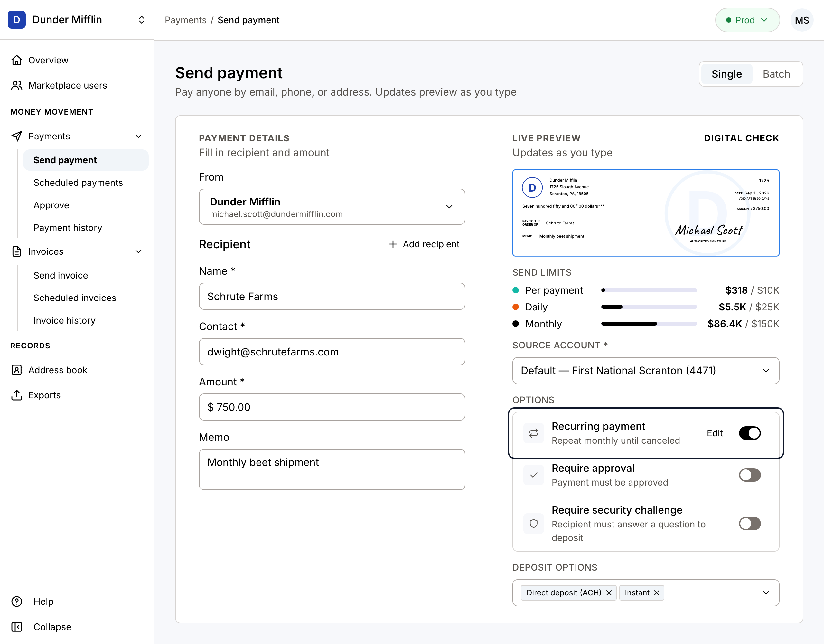
Task: Click the digital check preview thumbnail
Action: click(646, 213)
